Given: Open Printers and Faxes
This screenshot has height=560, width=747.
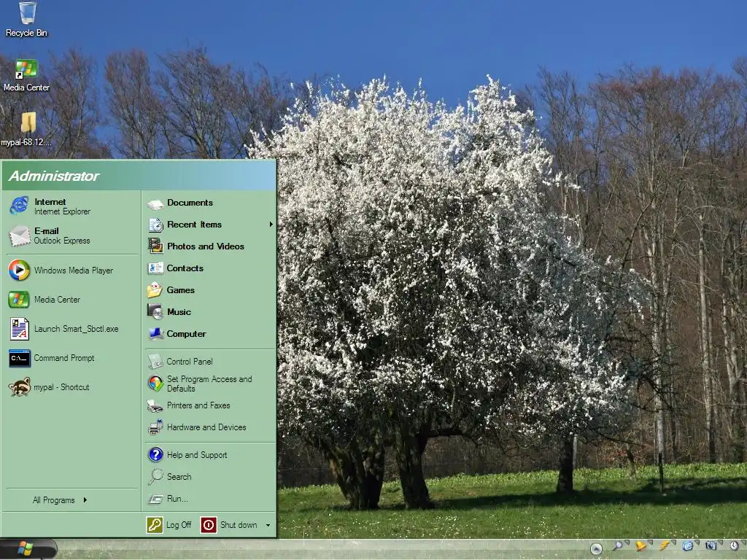Looking at the screenshot, I should 210,405.
